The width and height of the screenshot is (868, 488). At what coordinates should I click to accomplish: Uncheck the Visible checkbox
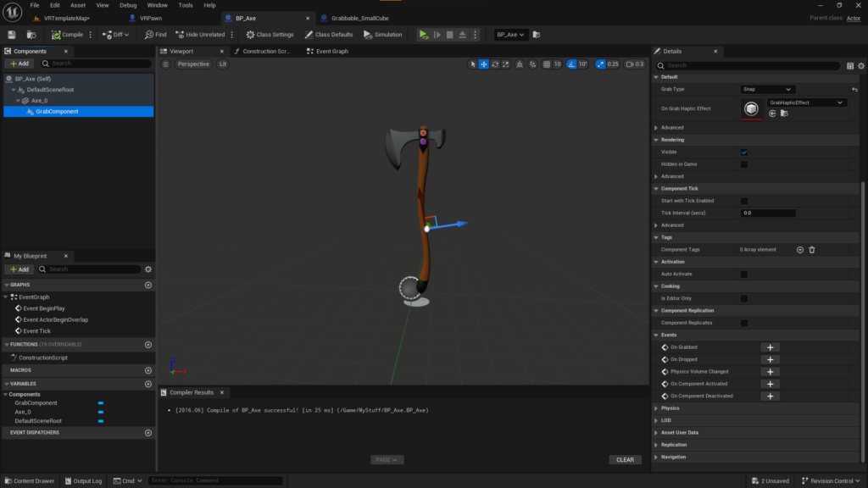click(743, 152)
